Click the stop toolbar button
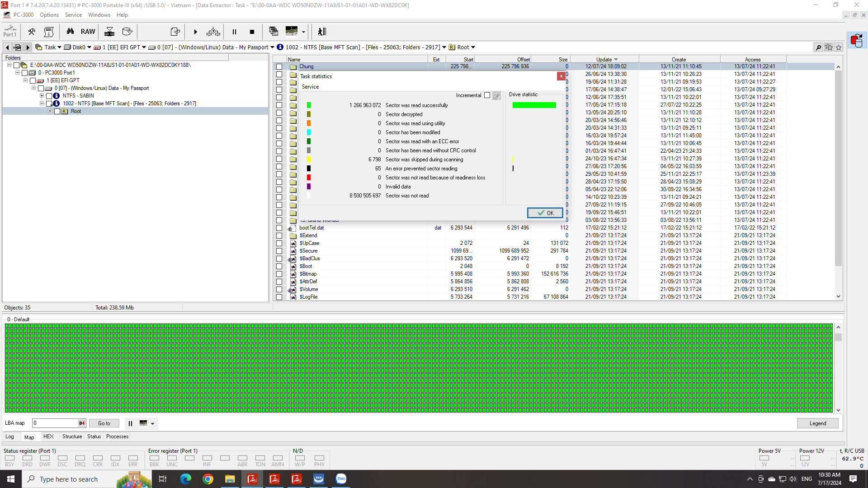Viewport: 868px width, 488px height. pyautogui.click(x=252, y=32)
